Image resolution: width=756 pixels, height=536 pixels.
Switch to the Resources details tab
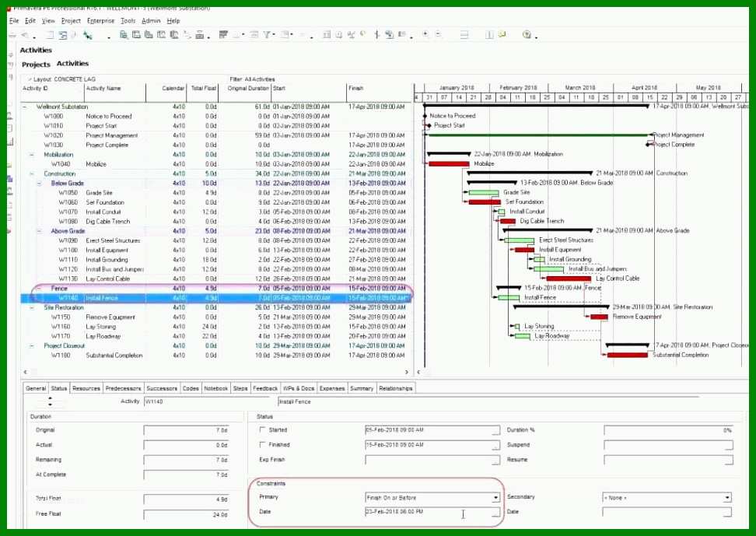pyautogui.click(x=86, y=388)
